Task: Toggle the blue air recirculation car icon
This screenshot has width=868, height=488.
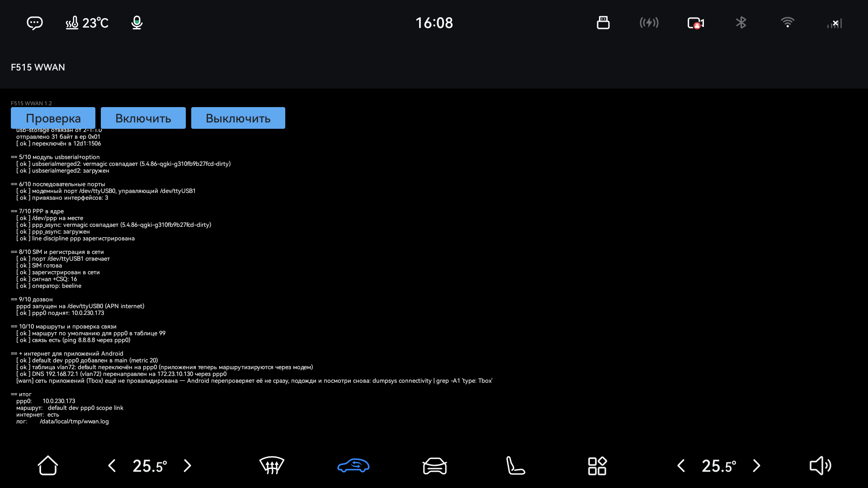Action: click(354, 465)
